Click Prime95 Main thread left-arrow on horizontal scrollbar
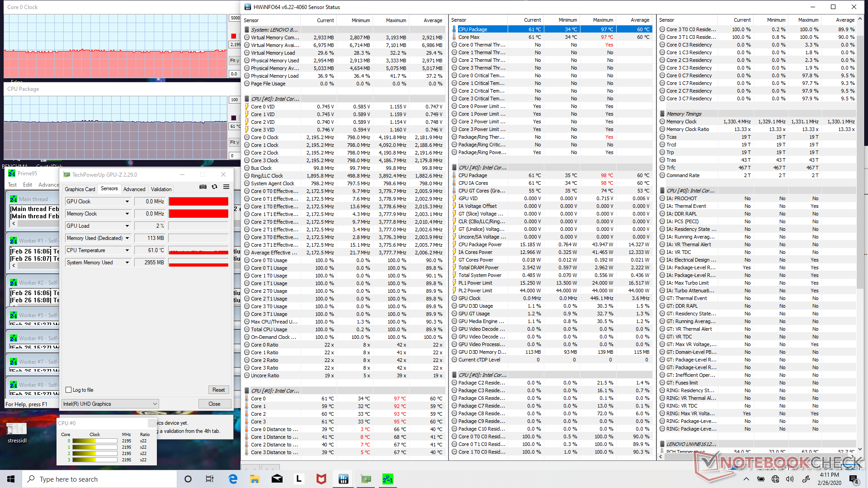Screen dimensions: 868x488 tap(14, 223)
